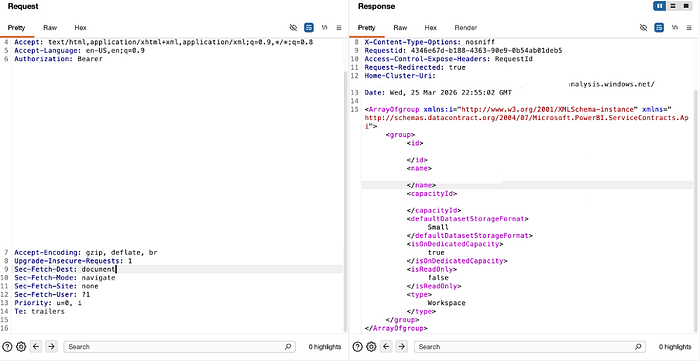This screenshot has width=700, height=361.
Task: Select combined tabbed layout icon
Action: pos(686,6)
